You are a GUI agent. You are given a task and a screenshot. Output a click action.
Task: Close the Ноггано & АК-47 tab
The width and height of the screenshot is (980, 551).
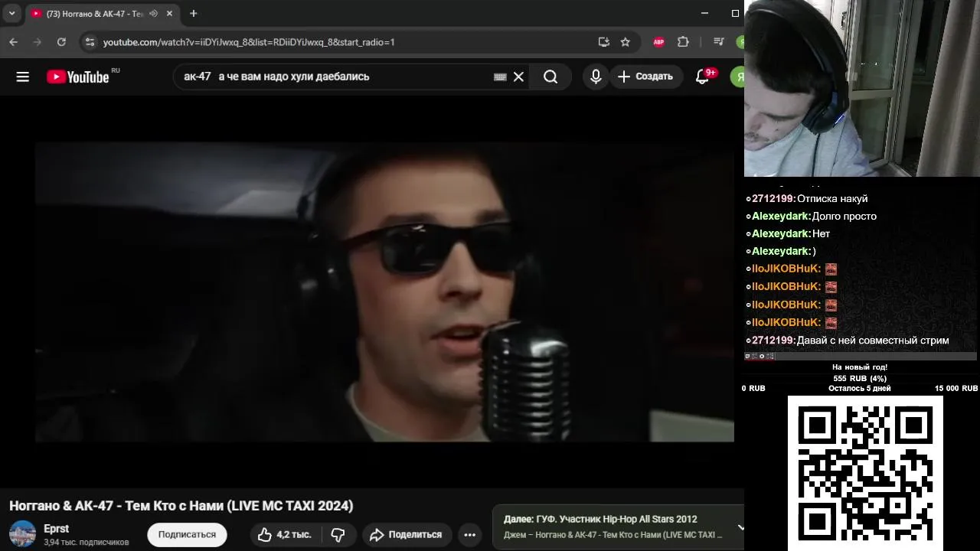tap(169, 14)
